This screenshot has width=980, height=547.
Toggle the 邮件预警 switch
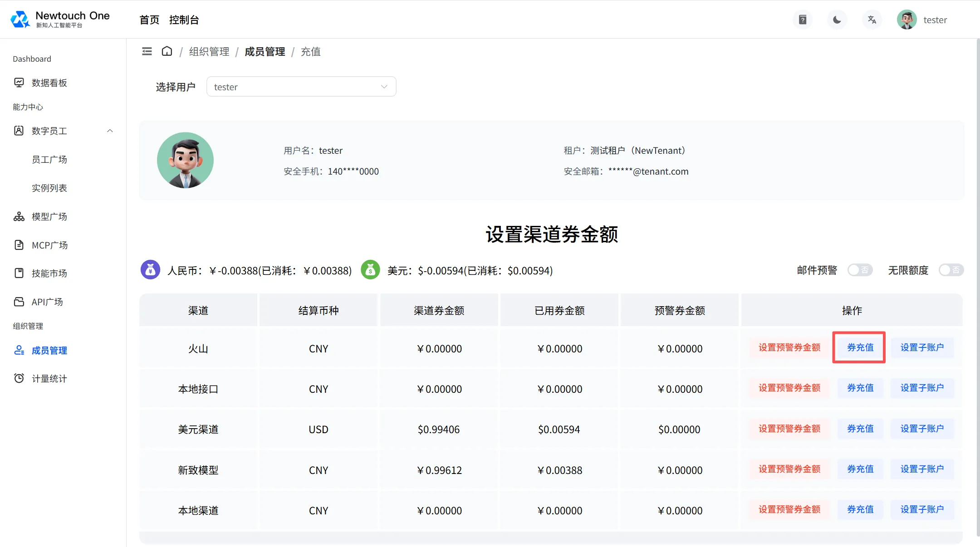tap(860, 270)
